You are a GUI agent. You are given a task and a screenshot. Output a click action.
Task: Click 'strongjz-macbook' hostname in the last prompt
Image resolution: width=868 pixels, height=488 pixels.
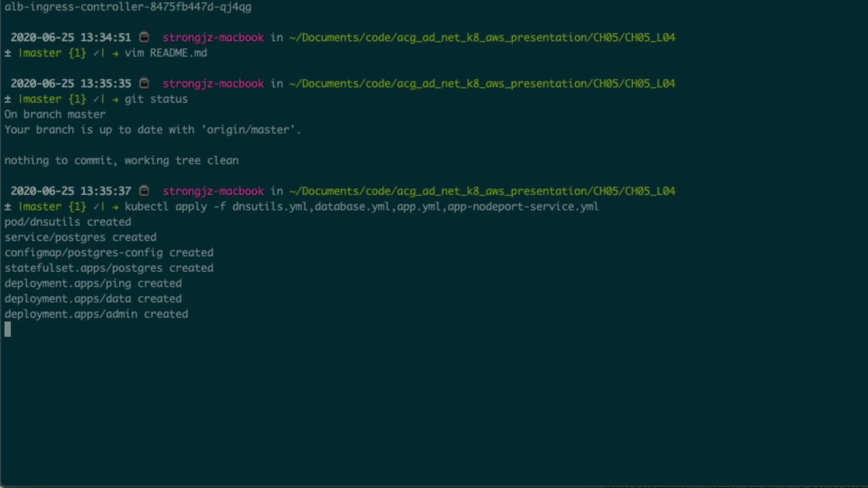[x=213, y=191]
